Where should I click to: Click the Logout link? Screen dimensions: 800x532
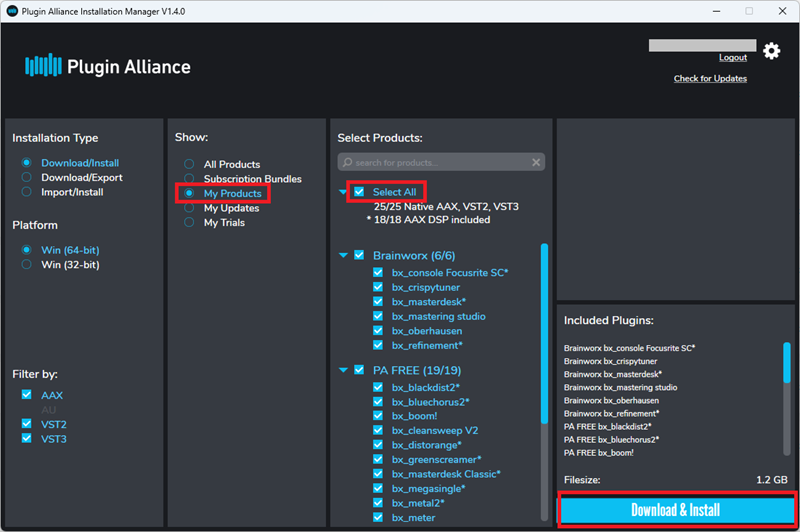tap(732, 58)
